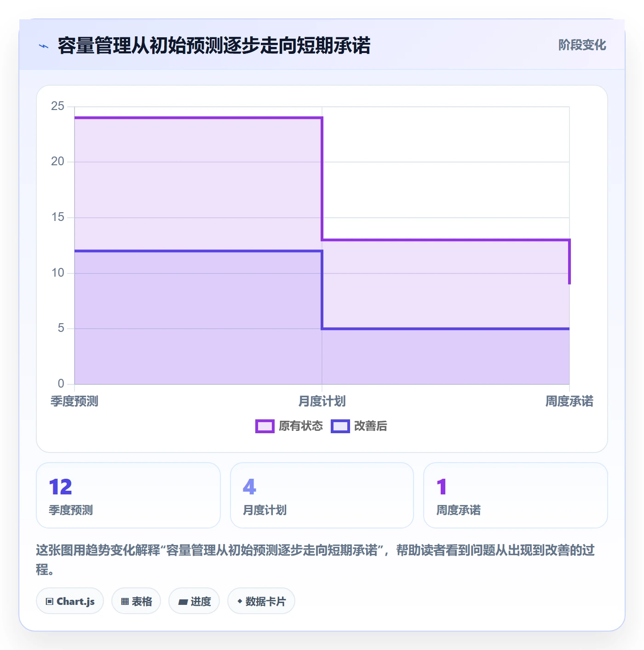Screen dimensions: 644x650
Task: Click the y-axis value 10
Action: pyautogui.click(x=57, y=273)
